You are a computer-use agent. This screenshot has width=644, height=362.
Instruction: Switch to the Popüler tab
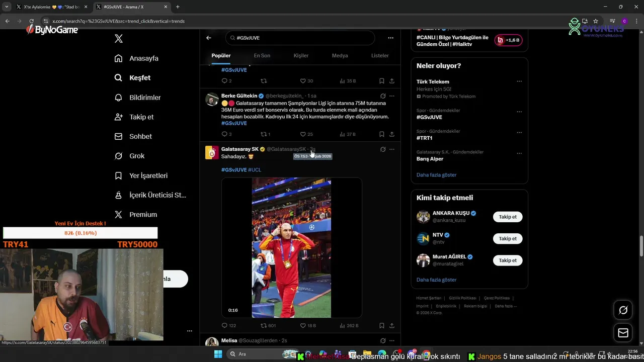point(221,55)
